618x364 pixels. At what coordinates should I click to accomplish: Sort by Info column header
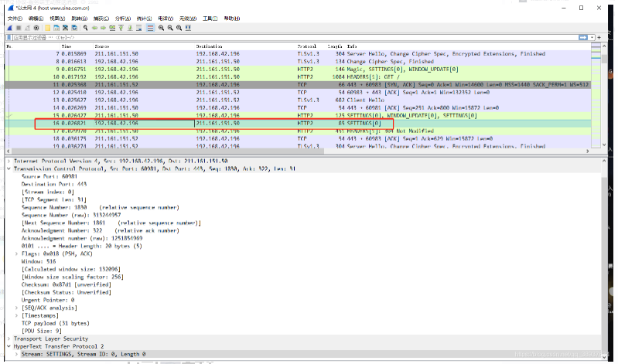352,46
